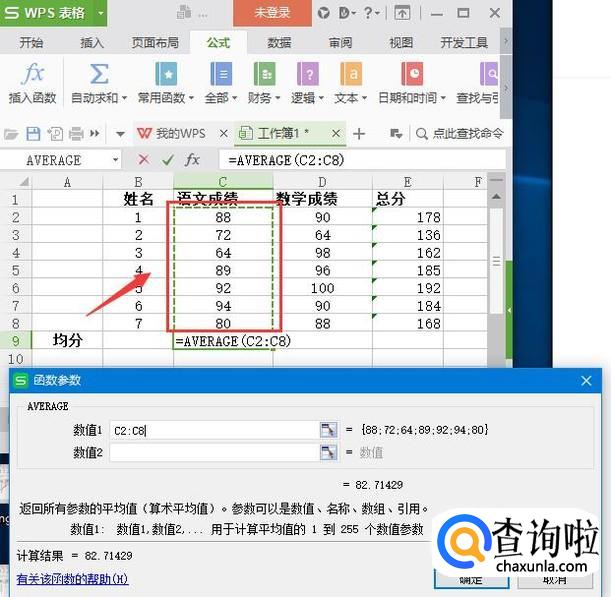Viewport: 611px width, 597px height.
Task: Open the Financial functions icon
Action: point(264,74)
